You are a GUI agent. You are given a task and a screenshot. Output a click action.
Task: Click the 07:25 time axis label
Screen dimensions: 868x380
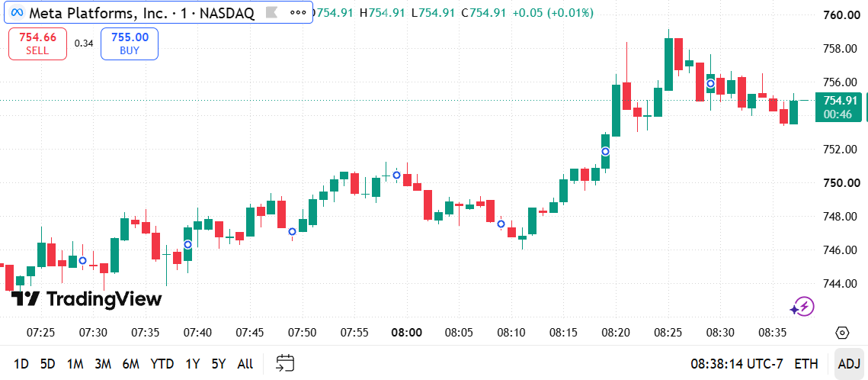click(41, 333)
